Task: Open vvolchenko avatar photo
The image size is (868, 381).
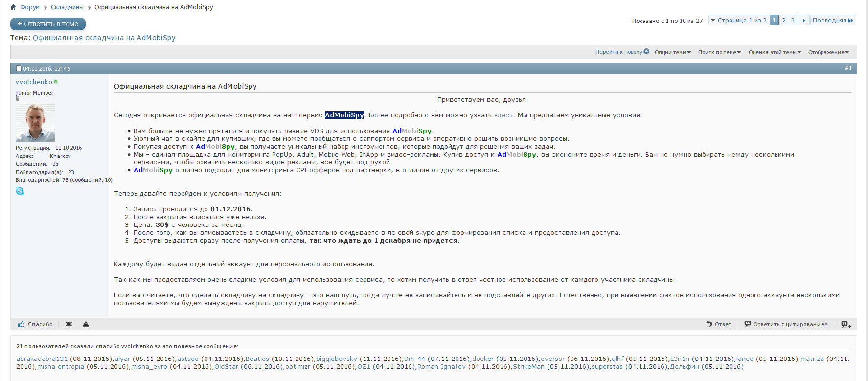Action: coord(35,122)
